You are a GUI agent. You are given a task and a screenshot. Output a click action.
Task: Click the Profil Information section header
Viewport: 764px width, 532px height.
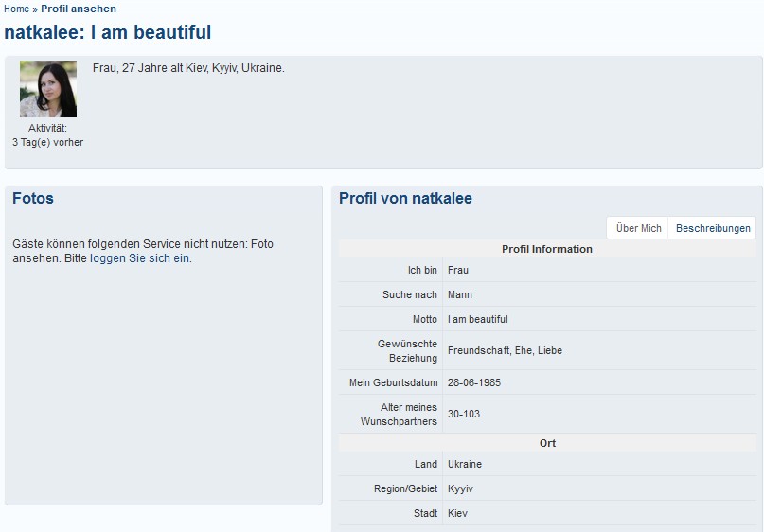pyautogui.click(x=547, y=249)
